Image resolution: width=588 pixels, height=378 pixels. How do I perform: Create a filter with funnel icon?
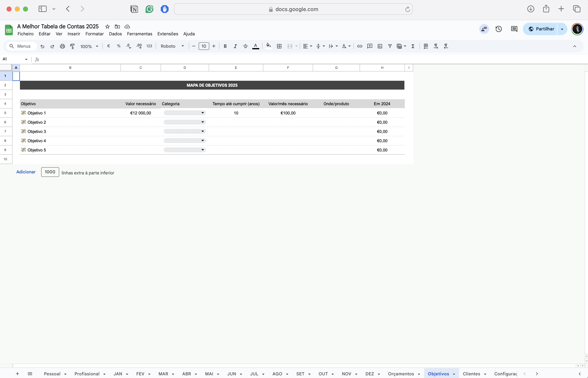[x=390, y=46]
